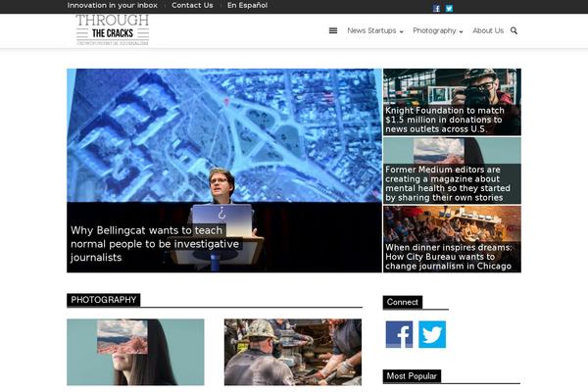
Task: Open the Contact Us link
Action: tap(192, 5)
